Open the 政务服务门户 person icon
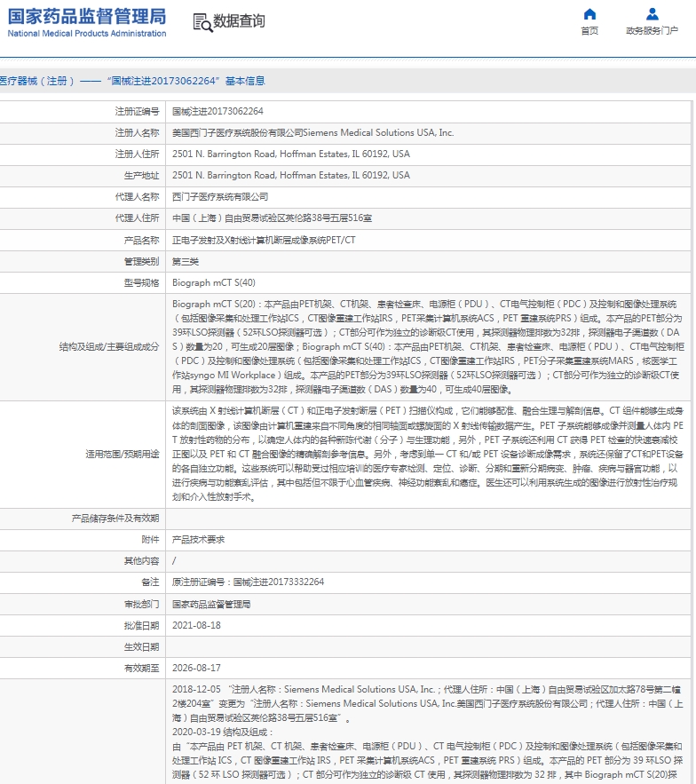The image size is (696, 784). coord(652,14)
